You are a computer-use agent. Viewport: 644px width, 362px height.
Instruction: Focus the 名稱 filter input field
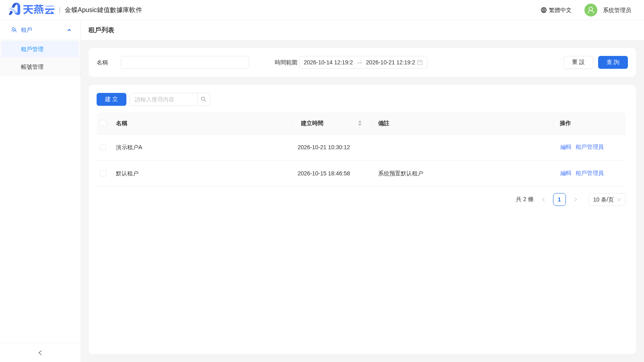point(185,62)
